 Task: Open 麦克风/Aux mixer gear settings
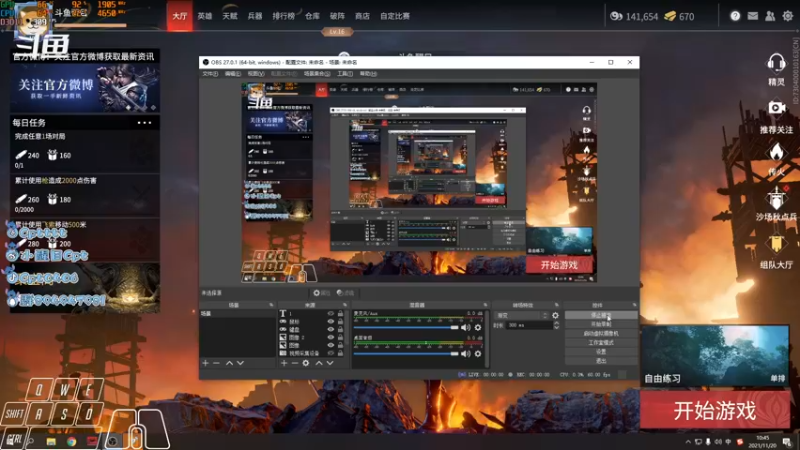pyautogui.click(x=478, y=328)
